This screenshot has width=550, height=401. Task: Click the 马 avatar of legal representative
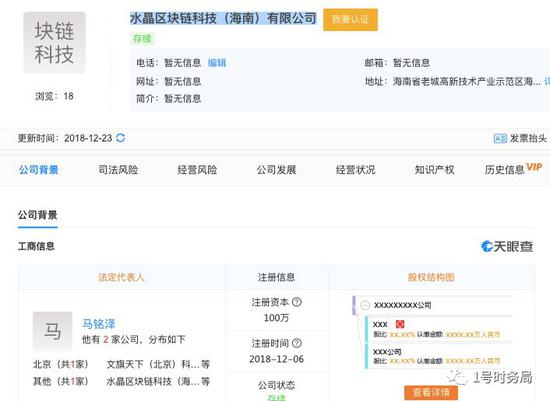click(x=53, y=331)
